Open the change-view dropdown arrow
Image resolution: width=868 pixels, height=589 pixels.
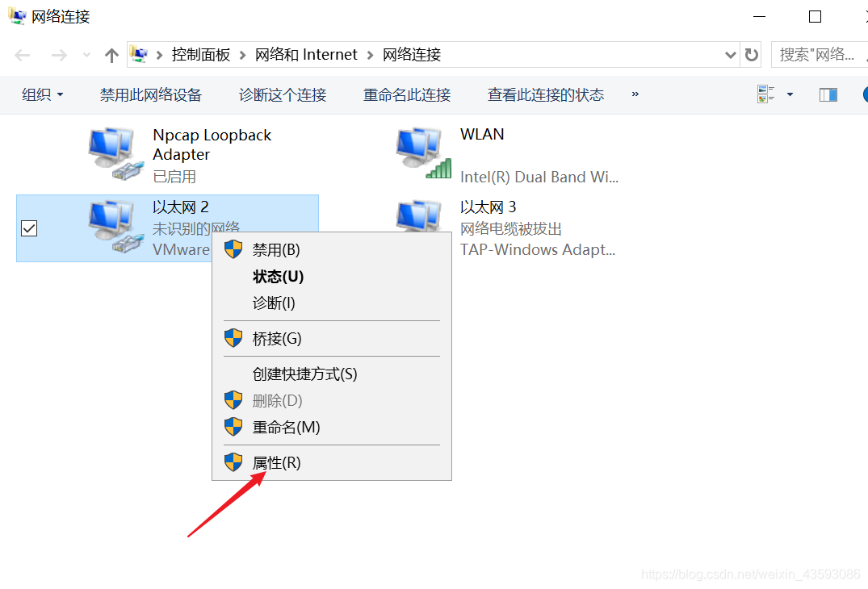click(790, 94)
